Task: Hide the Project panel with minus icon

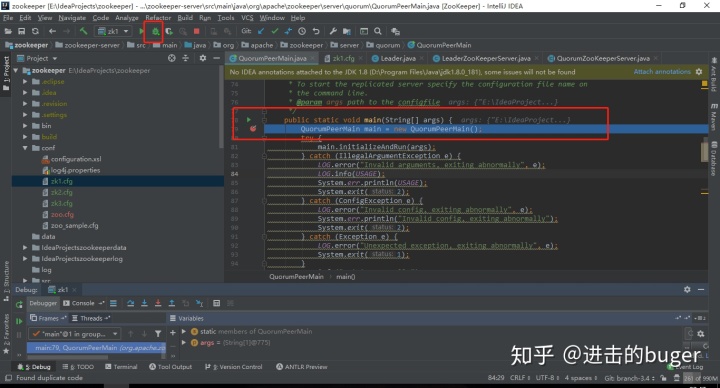Action: 216,58
